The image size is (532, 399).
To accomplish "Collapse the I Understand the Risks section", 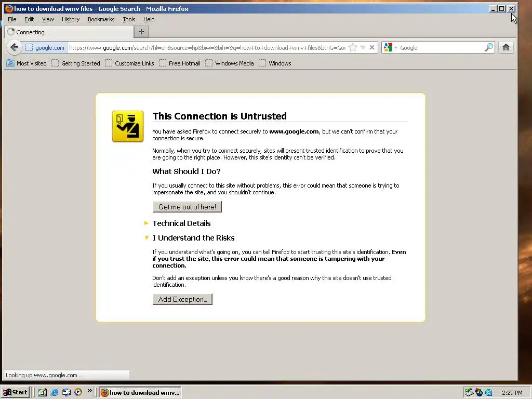I will 193,238.
